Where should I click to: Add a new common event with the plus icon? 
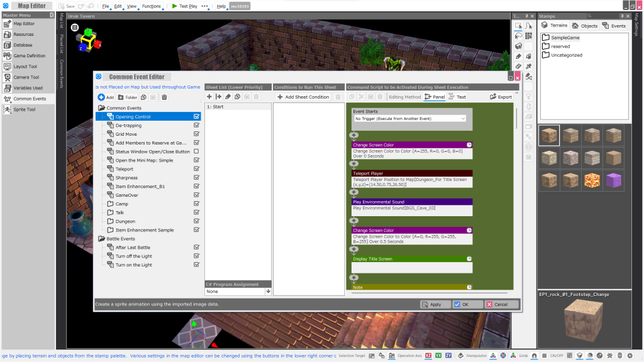tap(104, 96)
